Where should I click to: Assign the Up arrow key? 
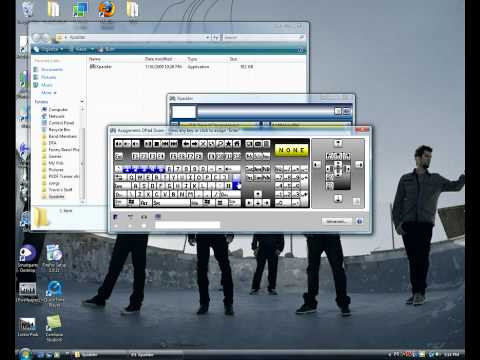[x=258, y=194]
